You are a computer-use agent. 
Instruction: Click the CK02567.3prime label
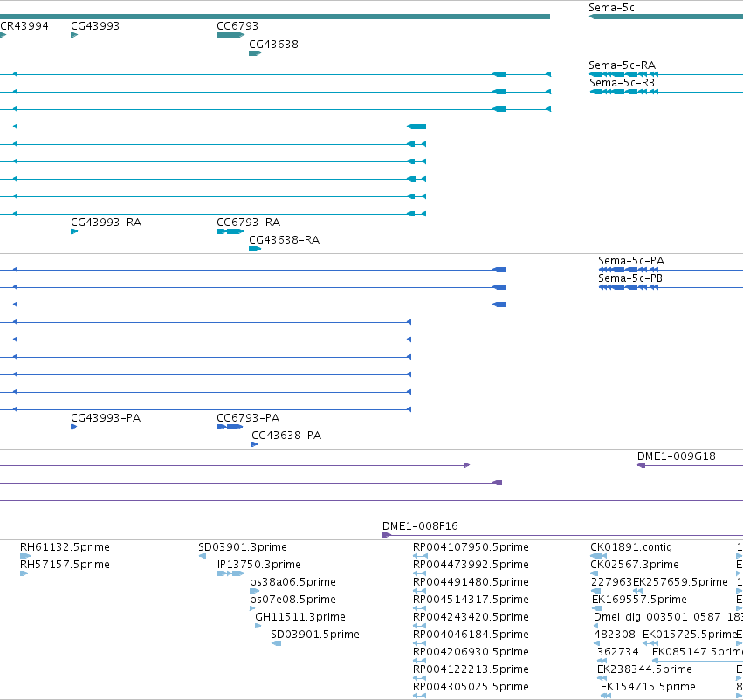(x=635, y=565)
